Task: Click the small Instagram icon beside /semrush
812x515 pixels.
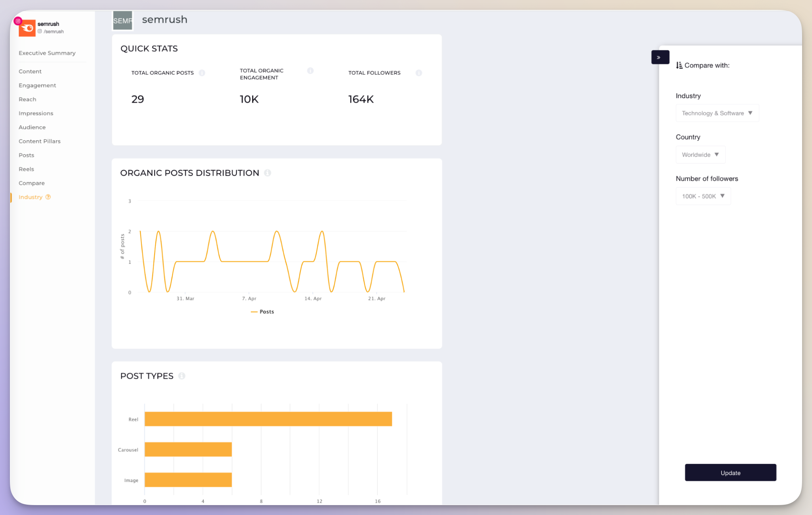Action: pyautogui.click(x=40, y=31)
